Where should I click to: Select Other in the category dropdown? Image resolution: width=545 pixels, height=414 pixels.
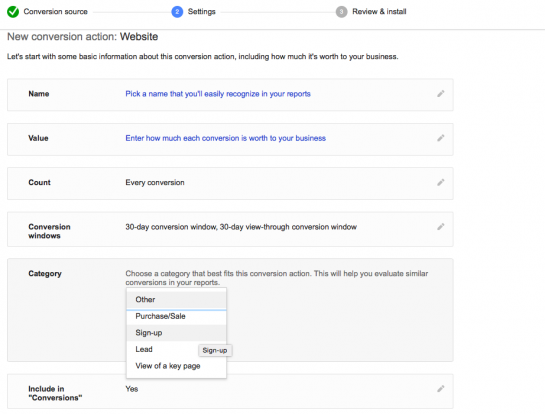177,300
